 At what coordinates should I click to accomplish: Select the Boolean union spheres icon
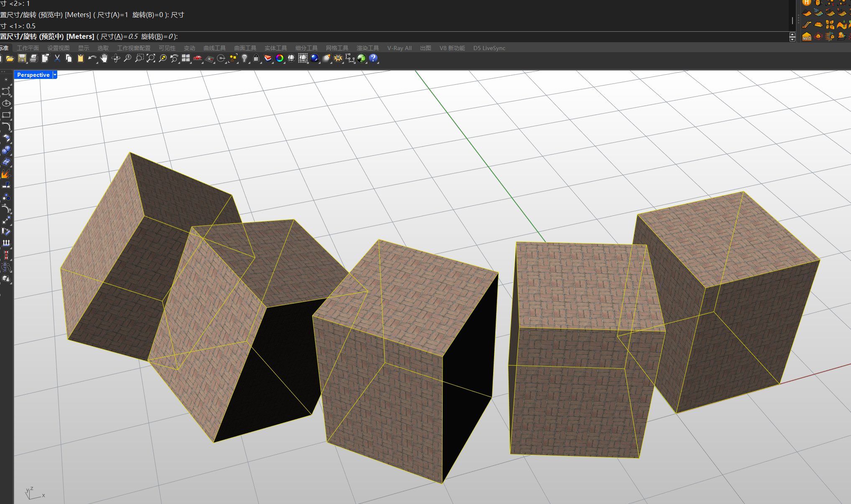(6, 150)
